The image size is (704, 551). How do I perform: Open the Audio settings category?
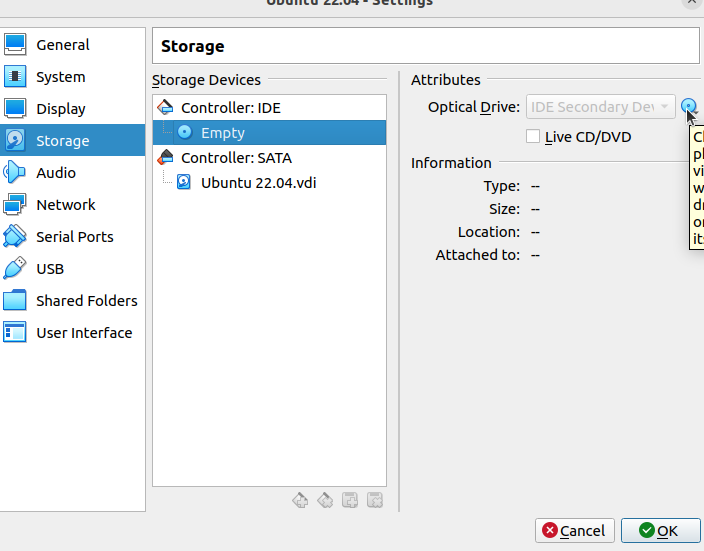(72, 172)
